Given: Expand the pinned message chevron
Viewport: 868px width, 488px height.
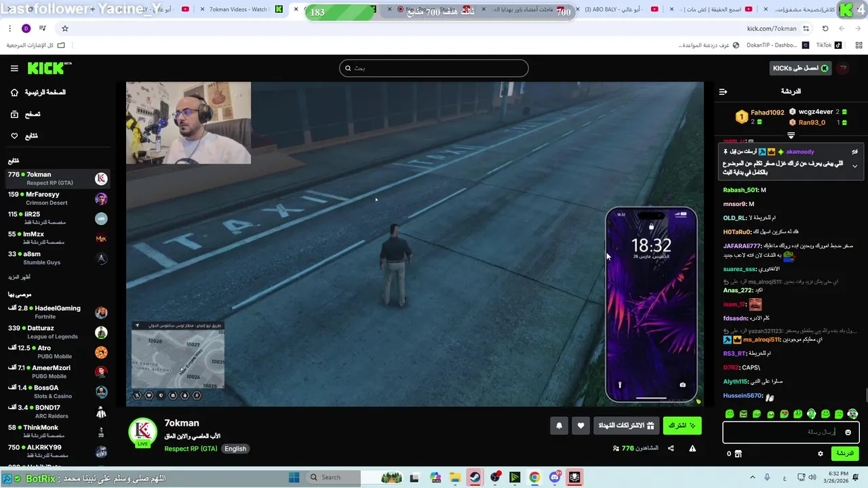Looking at the screenshot, I should (x=854, y=166).
